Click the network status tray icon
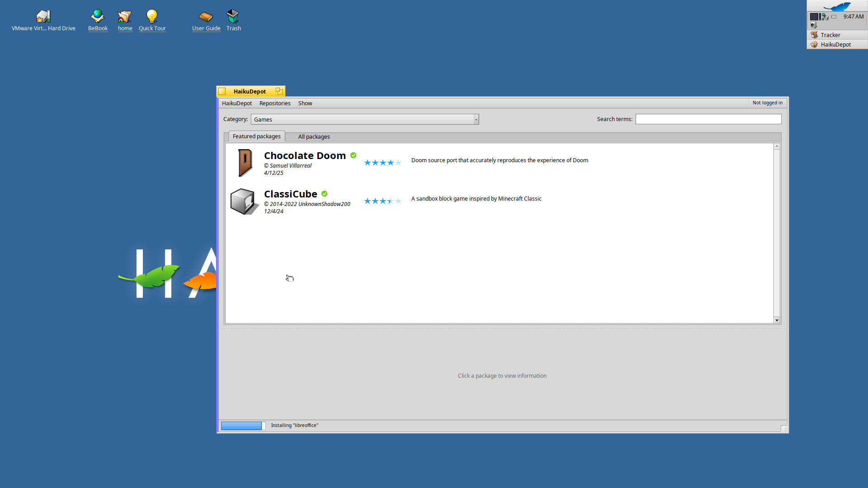This screenshot has width=868, height=488. (825, 17)
